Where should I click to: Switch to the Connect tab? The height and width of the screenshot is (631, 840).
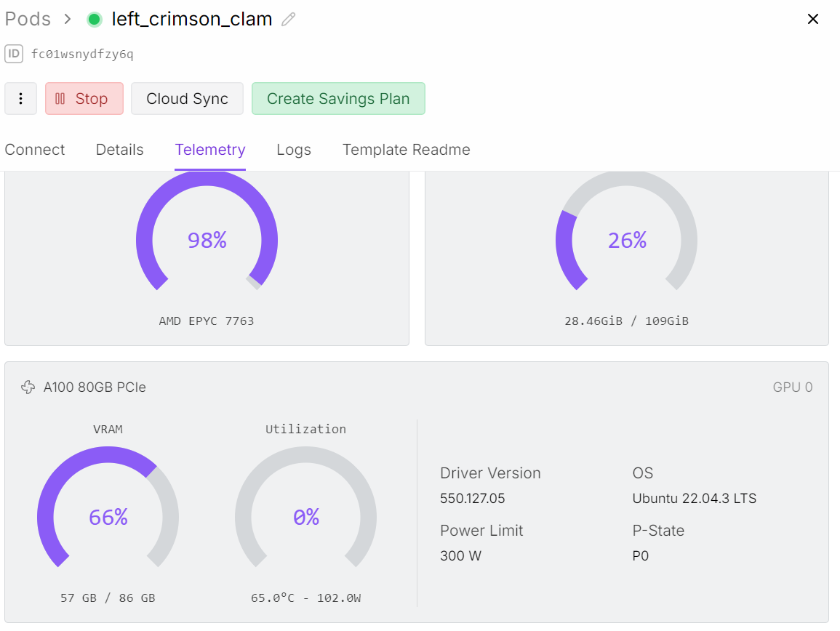35,150
